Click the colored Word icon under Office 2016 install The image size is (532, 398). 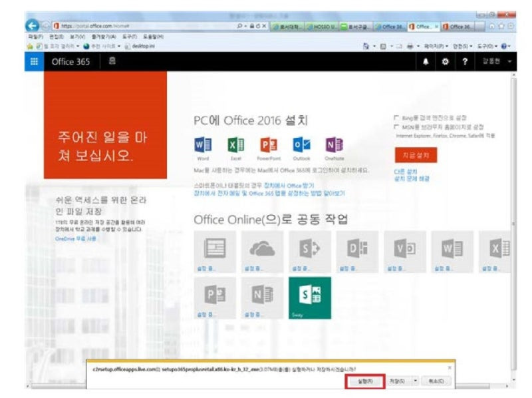tap(203, 145)
